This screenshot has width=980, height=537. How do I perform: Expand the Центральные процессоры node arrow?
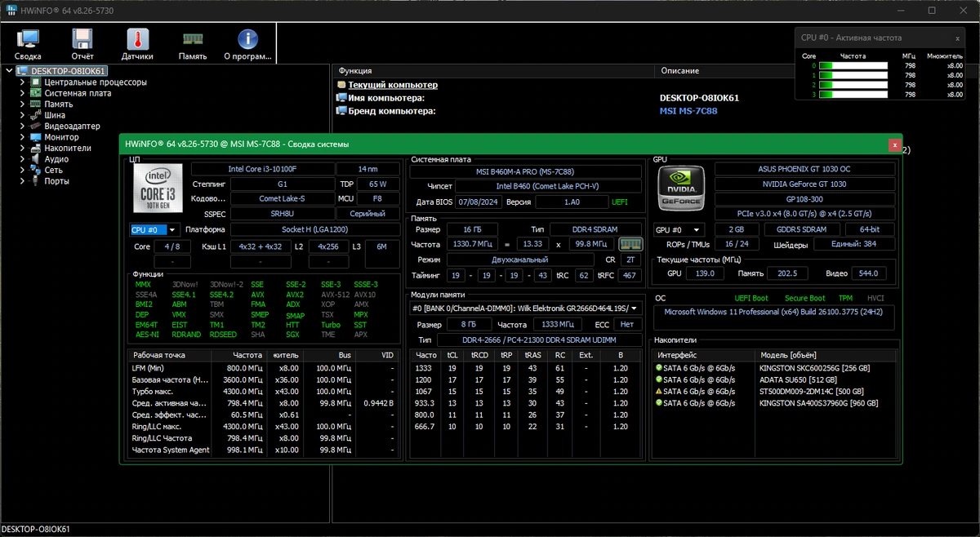[x=23, y=82]
